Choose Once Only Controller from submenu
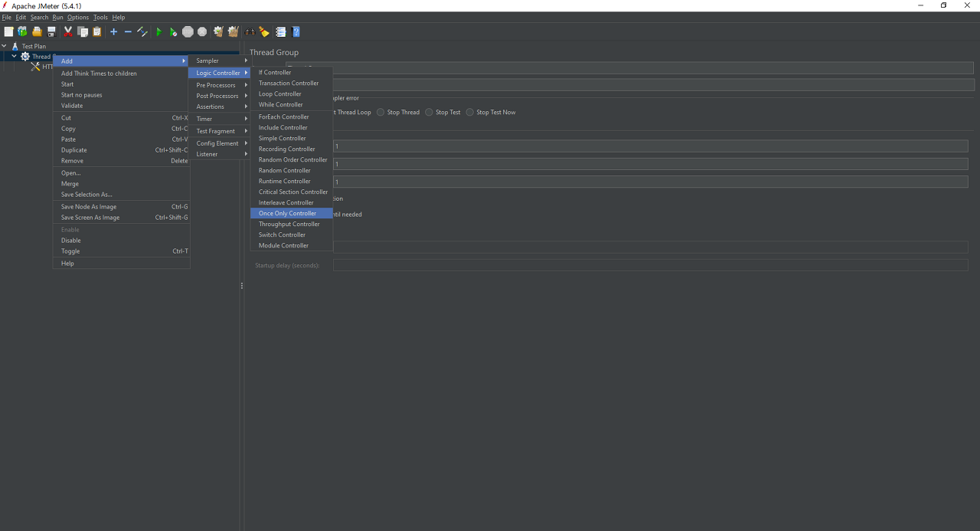980x531 pixels. (x=291, y=213)
